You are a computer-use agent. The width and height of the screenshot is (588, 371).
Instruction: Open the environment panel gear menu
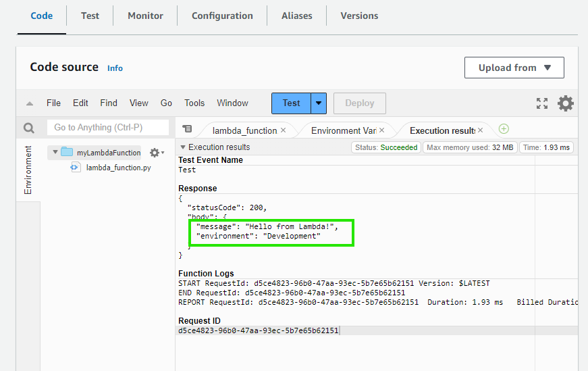156,153
